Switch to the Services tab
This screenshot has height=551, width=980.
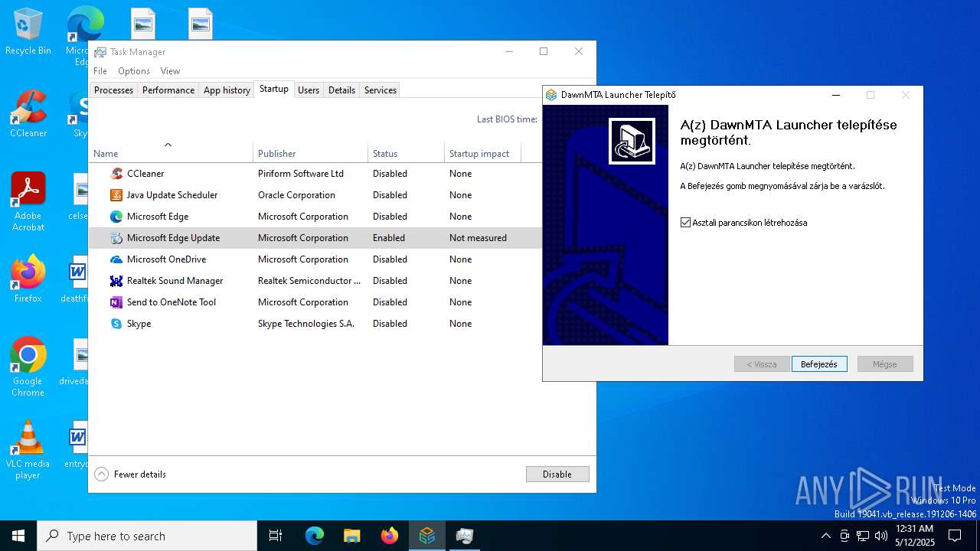pyautogui.click(x=381, y=90)
